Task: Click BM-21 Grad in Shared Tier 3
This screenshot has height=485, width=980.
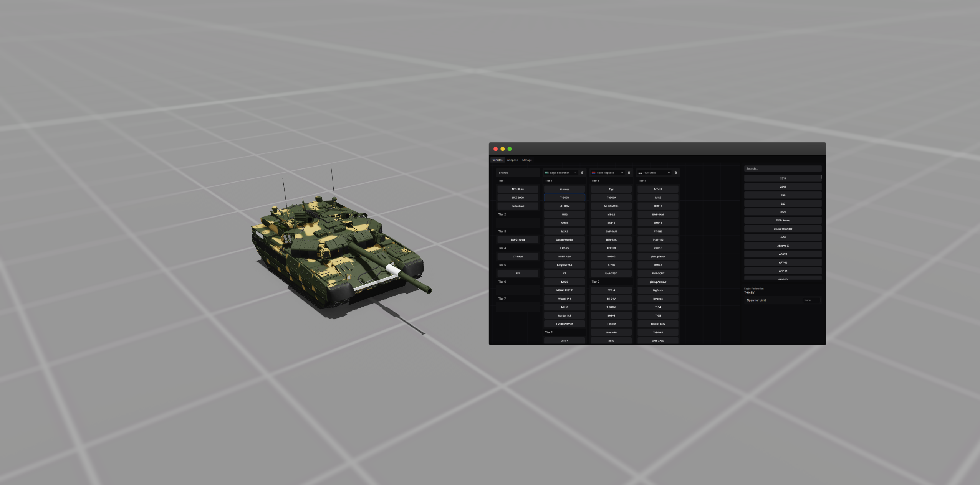Action: pyautogui.click(x=518, y=240)
